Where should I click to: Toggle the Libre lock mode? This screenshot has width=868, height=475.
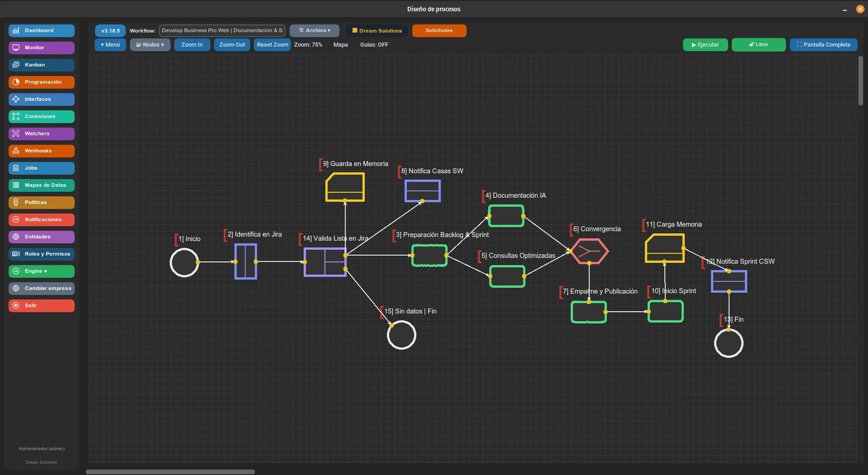(758, 45)
